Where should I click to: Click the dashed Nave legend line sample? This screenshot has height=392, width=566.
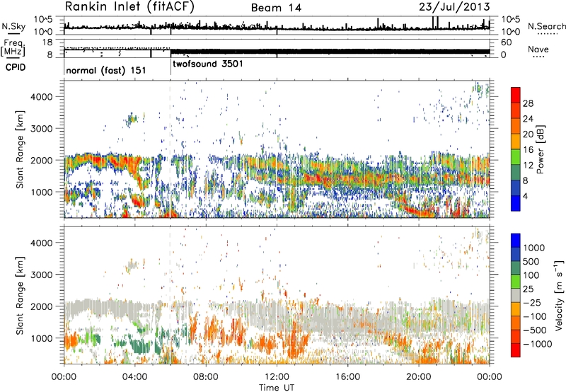[x=538, y=57]
